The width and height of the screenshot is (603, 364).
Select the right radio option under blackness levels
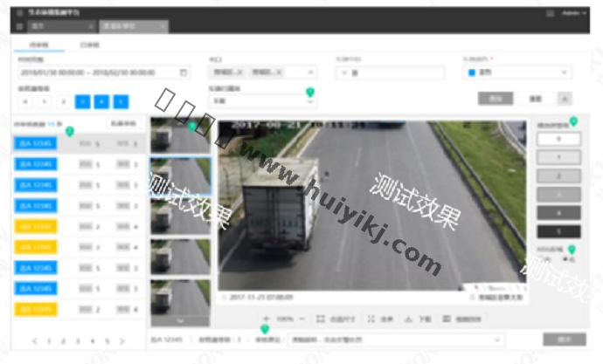[565, 259]
